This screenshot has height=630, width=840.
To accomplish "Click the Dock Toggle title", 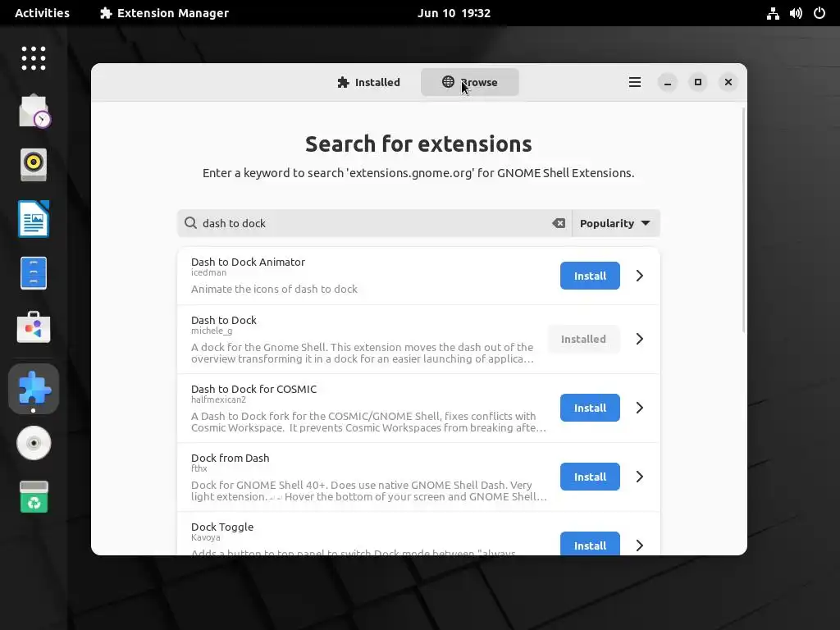I will pos(221,527).
